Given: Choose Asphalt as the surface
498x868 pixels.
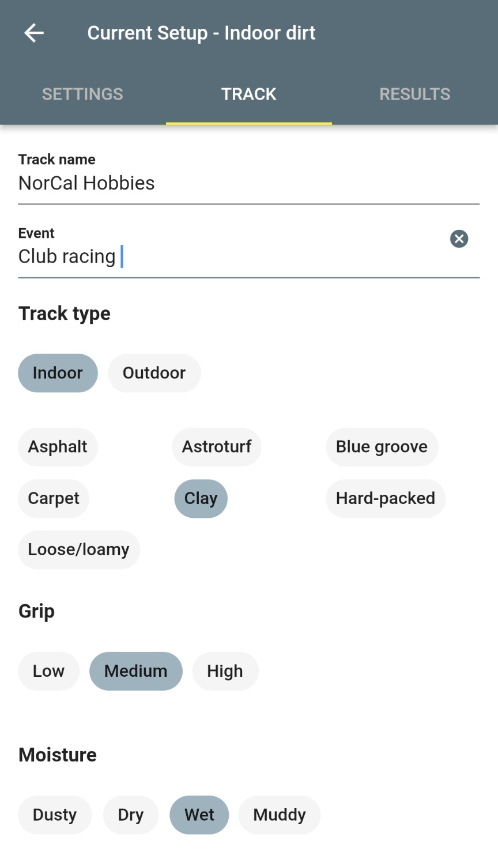Looking at the screenshot, I should pyautogui.click(x=58, y=446).
